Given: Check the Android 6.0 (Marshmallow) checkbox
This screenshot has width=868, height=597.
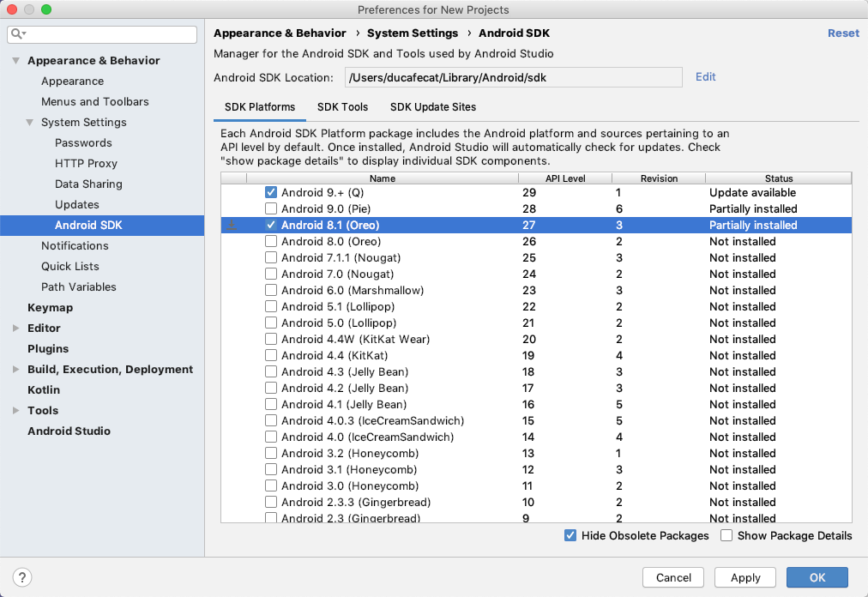Looking at the screenshot, I should (271, 290).
